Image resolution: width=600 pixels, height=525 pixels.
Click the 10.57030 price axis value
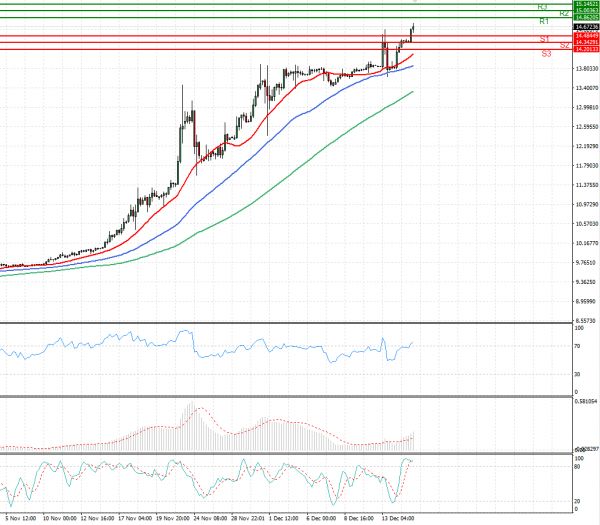[x=587, y=223]
